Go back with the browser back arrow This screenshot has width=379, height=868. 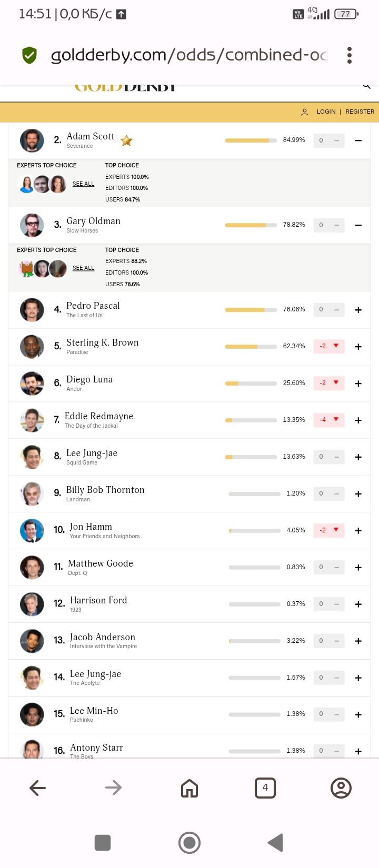38,788
